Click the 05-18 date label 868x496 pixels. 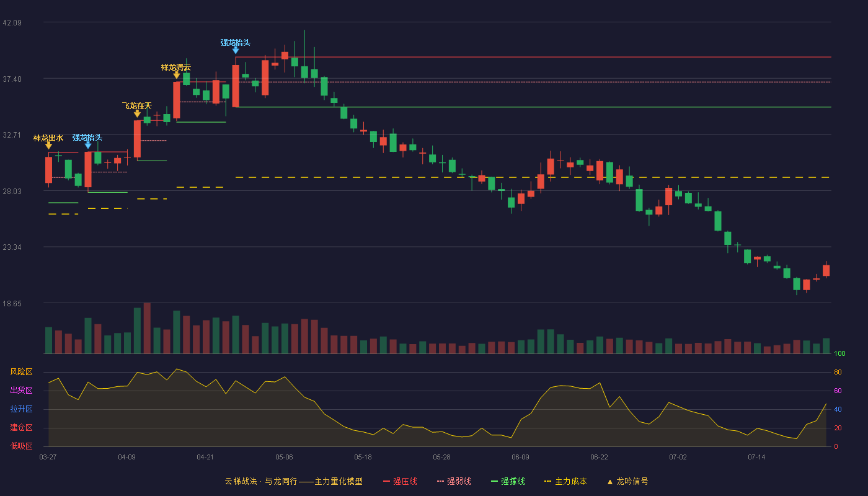[x=363, y=457]
